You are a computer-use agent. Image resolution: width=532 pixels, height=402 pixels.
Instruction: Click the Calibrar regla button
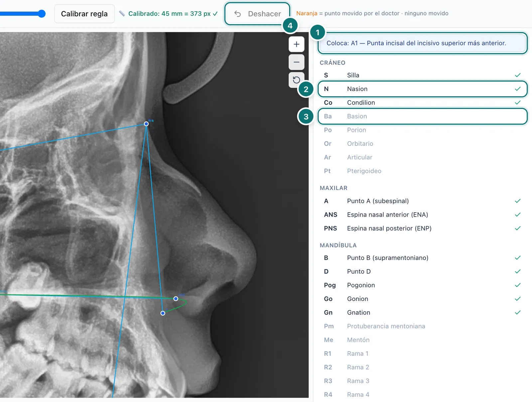pyautogui.click(x=84, y=14)
